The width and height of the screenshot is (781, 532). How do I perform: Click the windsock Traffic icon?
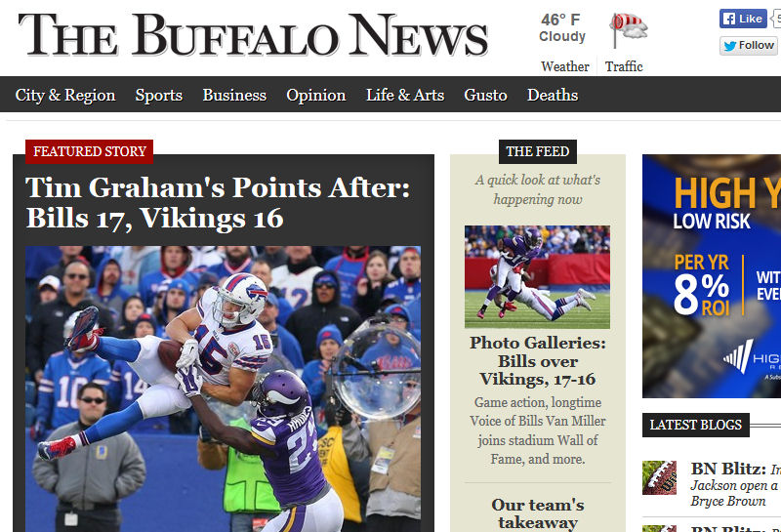click(x=629, y=31)
